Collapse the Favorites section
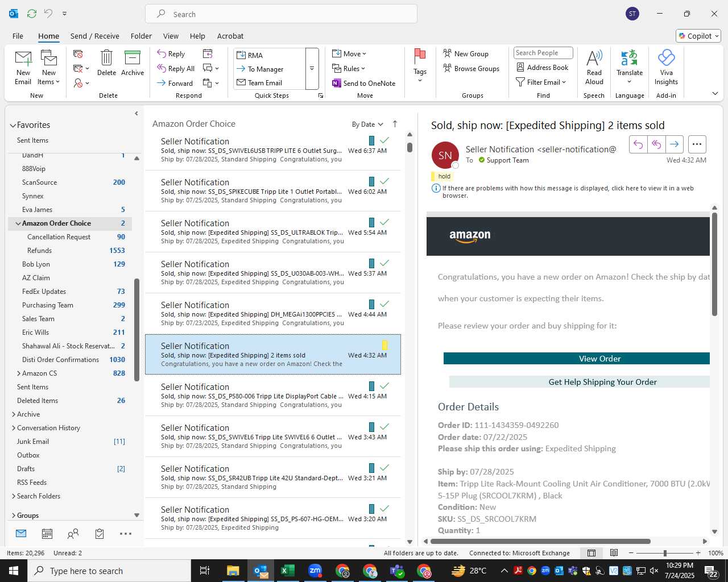This screenshot has height=582, width=728. click(13, 126)
